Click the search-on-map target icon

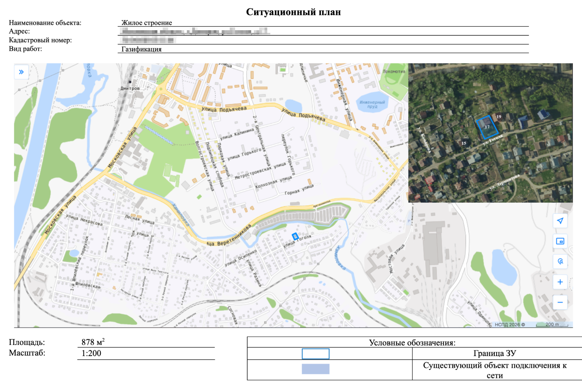[x=560, y=262]
